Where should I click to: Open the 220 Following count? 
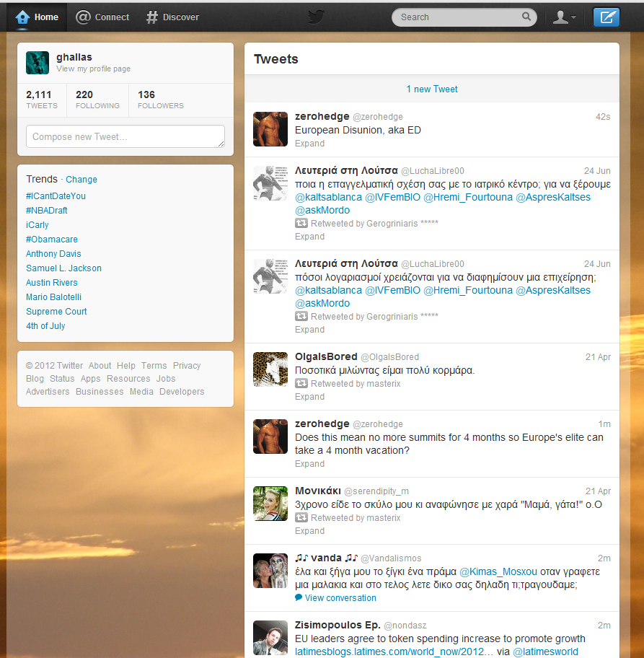click(97, 100)
